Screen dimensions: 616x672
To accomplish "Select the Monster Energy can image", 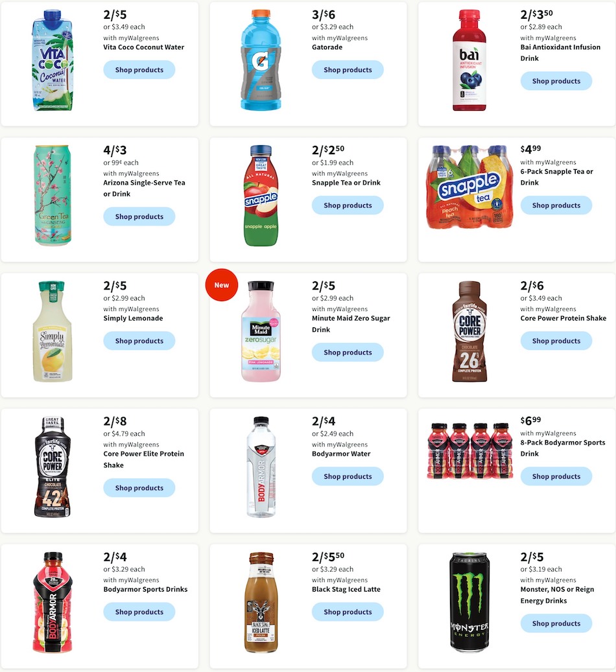I will coord(470,603).
